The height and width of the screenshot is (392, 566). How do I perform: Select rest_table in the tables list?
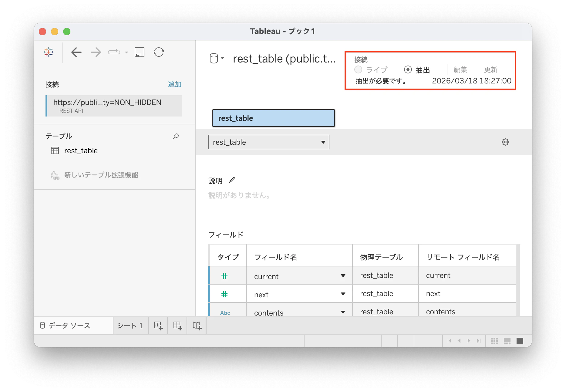[81, 151]
